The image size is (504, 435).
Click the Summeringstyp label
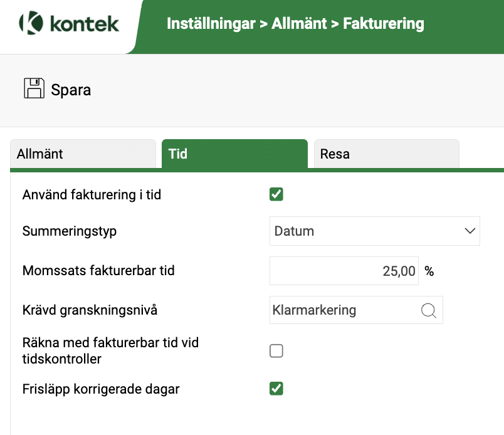tap(70, 231)
